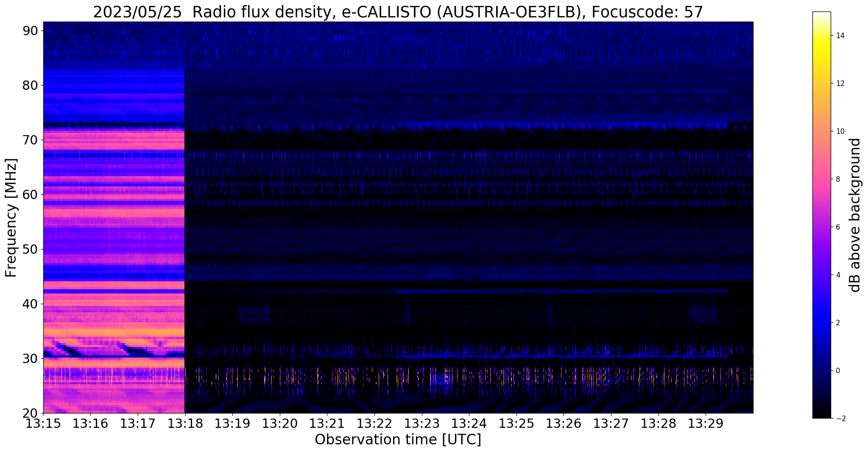Click the 'Frequency [MHz]' y-axis label

click(x=11, y=218)
